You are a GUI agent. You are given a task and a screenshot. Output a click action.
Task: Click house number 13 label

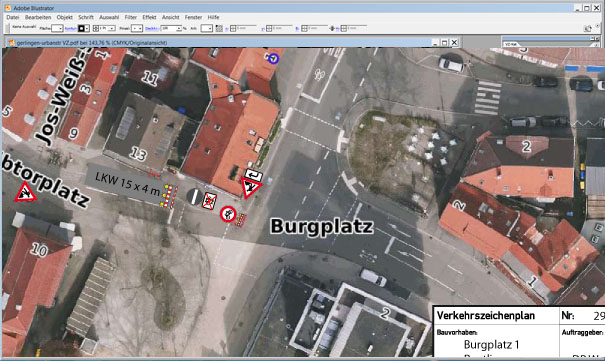(138, 154)
